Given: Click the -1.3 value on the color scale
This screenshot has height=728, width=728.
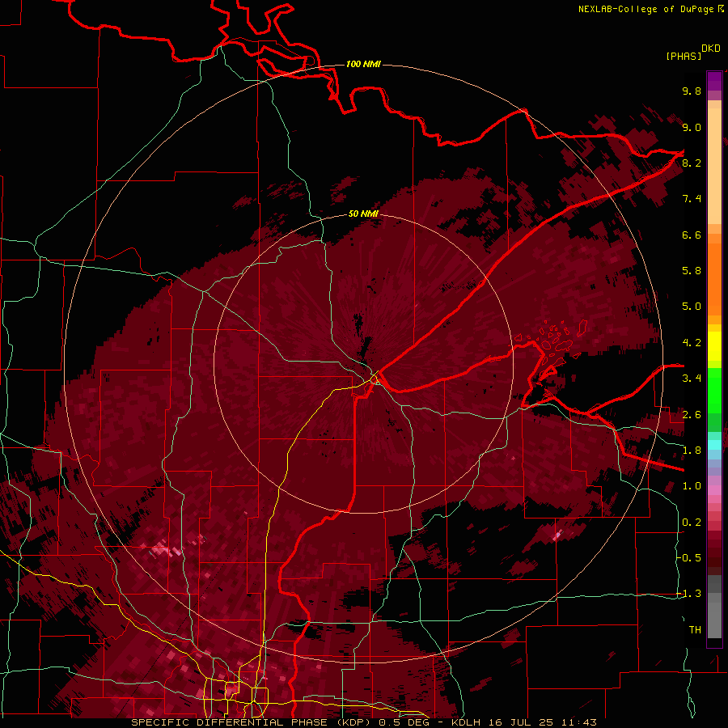Looking at the screenshot, I should [689, 594].
